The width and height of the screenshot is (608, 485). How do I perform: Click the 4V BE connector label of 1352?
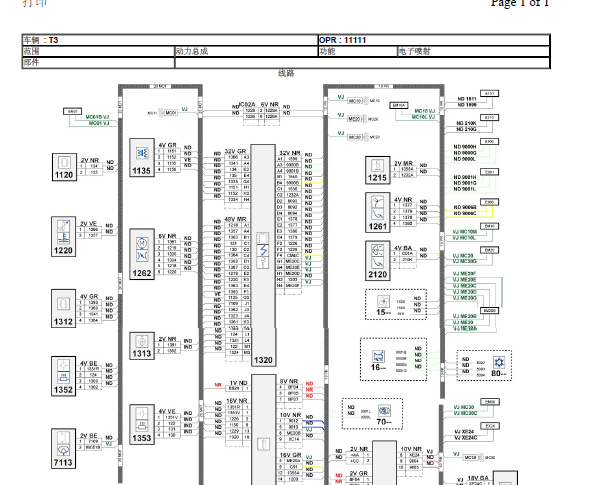(89, 363)
